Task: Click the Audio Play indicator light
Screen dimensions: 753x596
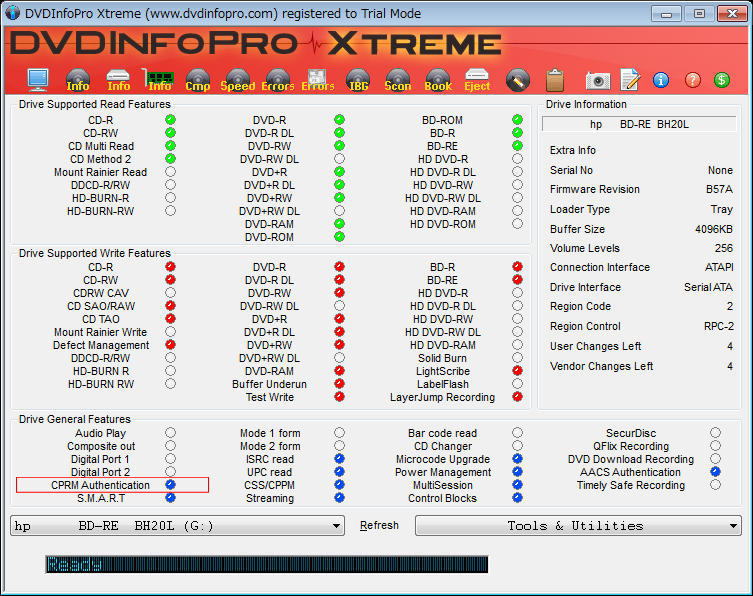Action: click(x=170, y=433)
